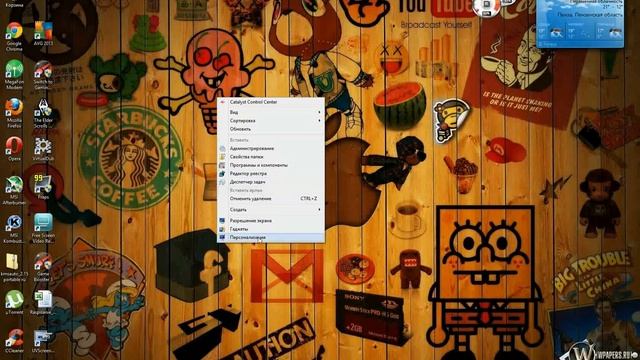
Task: Open Программы и компоненты menu entry
Action: (271, 165)
